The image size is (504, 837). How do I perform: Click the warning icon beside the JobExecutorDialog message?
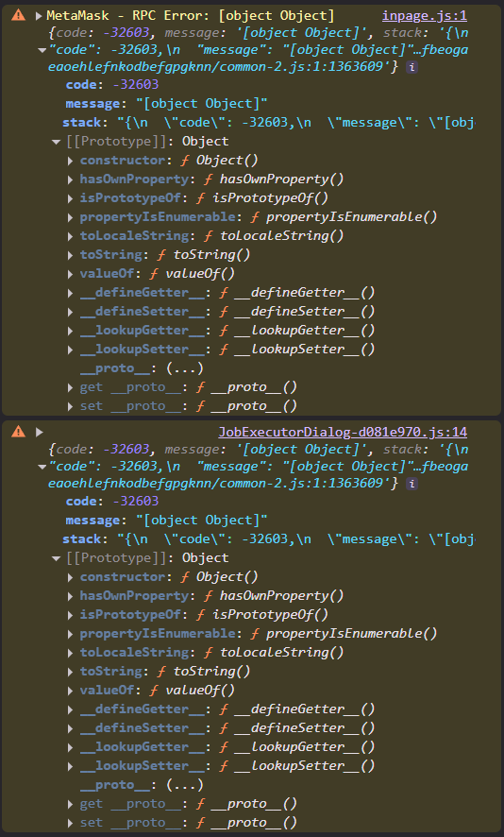point(18,432)
